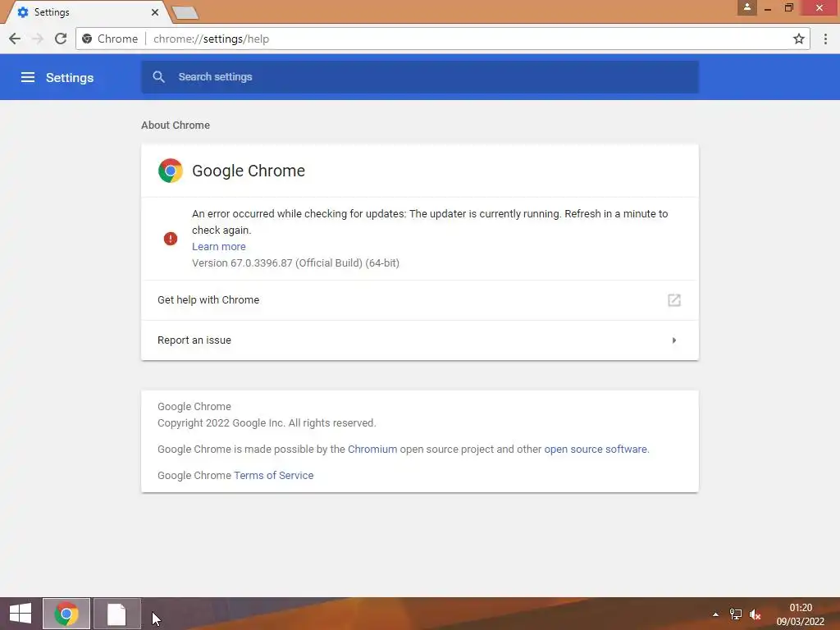Click the address bar URL
Image resolution: width=840 pixels, height=630 pixels.
click(211, 39)
